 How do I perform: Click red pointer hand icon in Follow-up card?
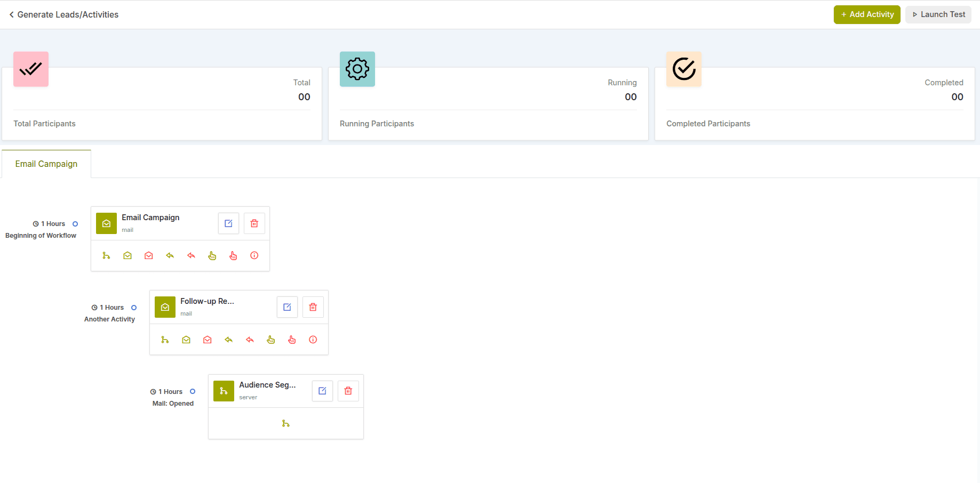[x=292, y=340]
